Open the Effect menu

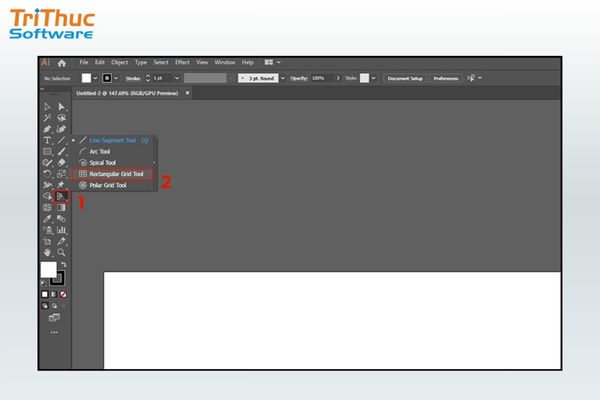tap(183, 62)
